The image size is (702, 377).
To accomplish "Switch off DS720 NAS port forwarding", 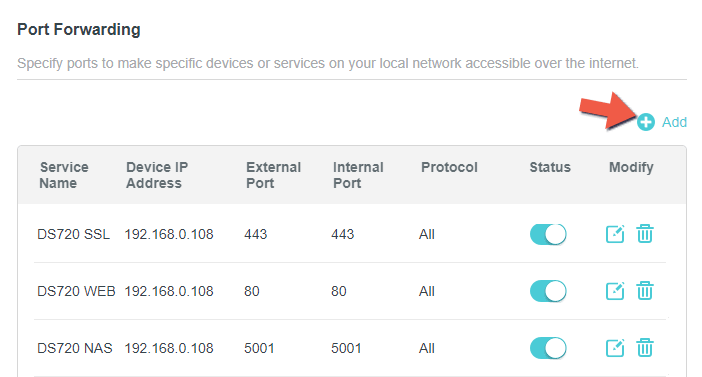I will [x=548, y=348].
